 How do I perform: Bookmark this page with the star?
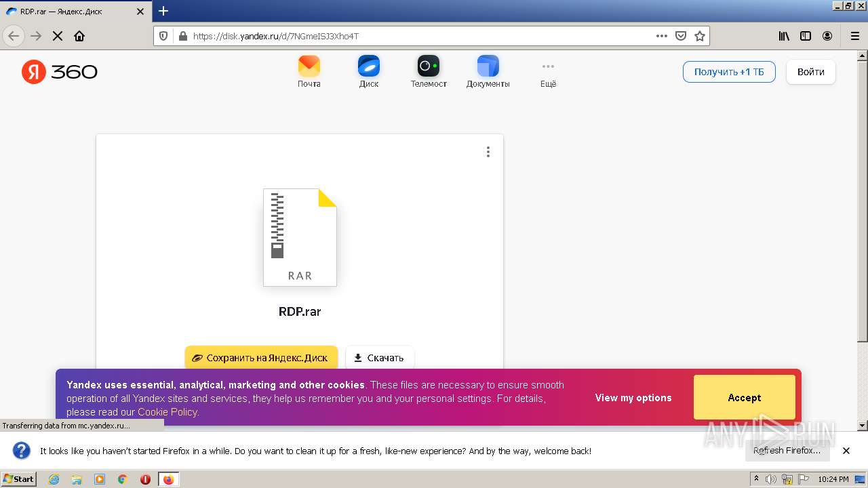point(700,36)
